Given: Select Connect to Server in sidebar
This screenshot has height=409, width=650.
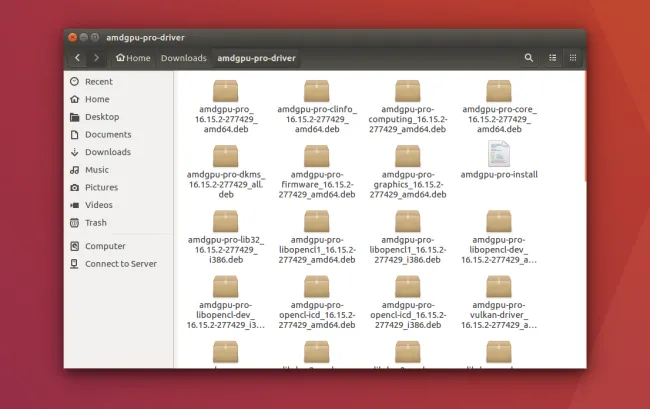Looking at the screenshot, I should (120, 264).
